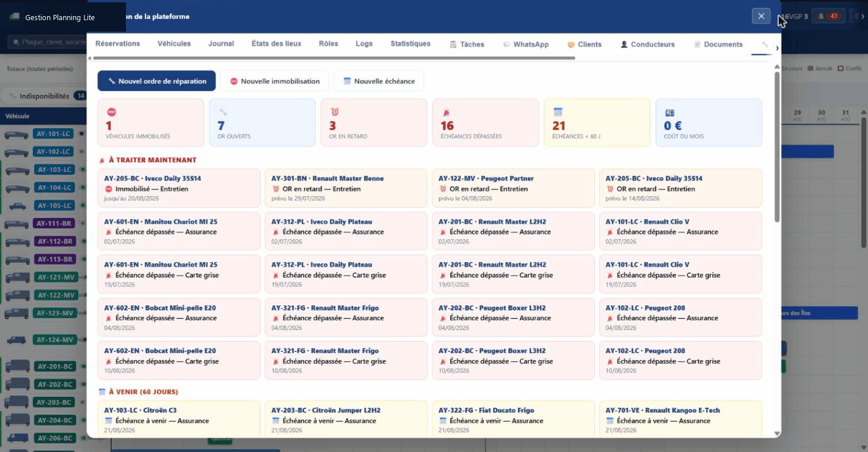Open AY-102-LC Peugeot 208 Assurance card

pyautogui.click(x=680, y=317)
